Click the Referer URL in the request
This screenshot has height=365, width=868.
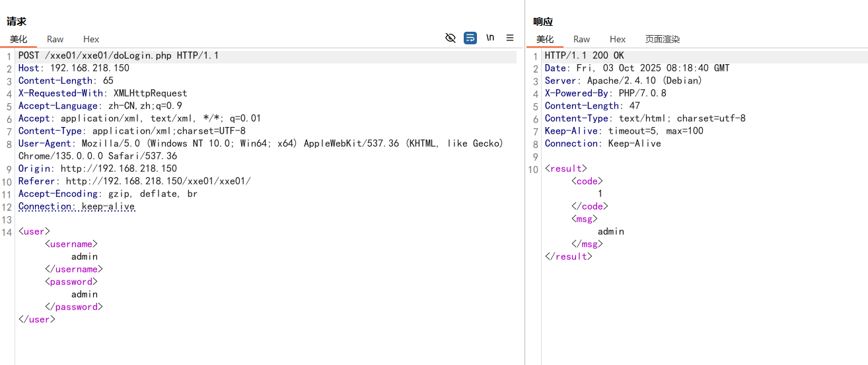pyautogui.click(x=158, y=181)
